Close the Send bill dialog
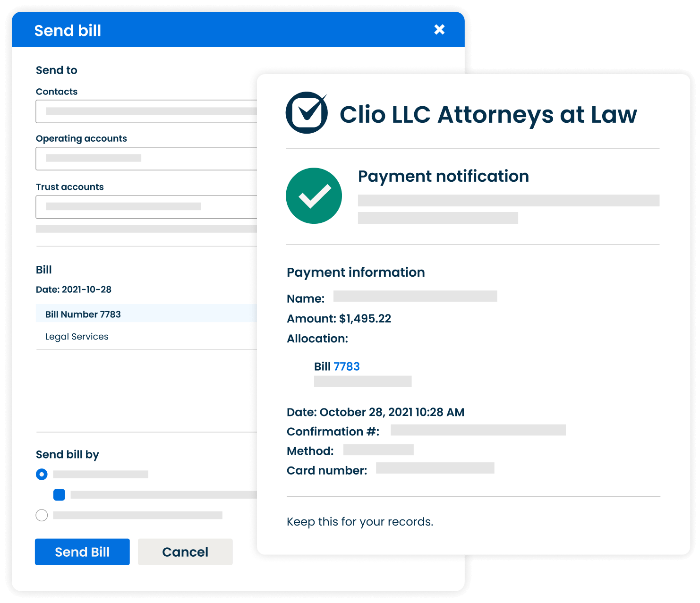700x603 pixels. click(439, 30)
